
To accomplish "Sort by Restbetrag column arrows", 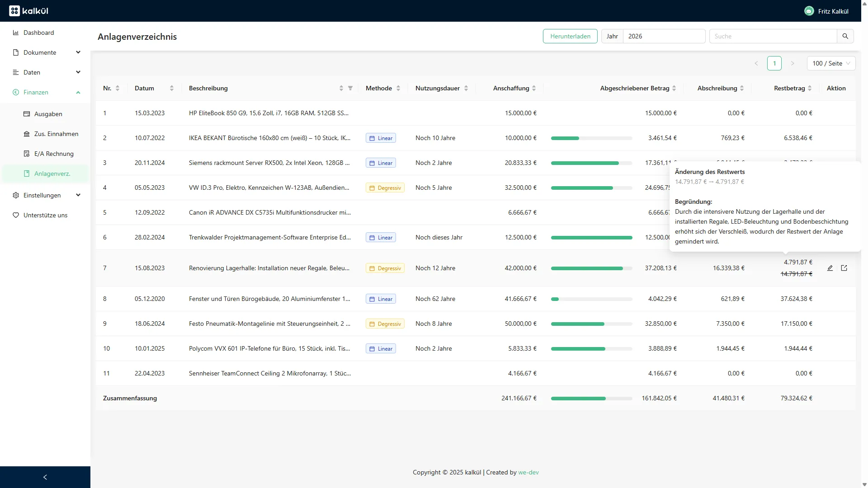I will (809, 88).
